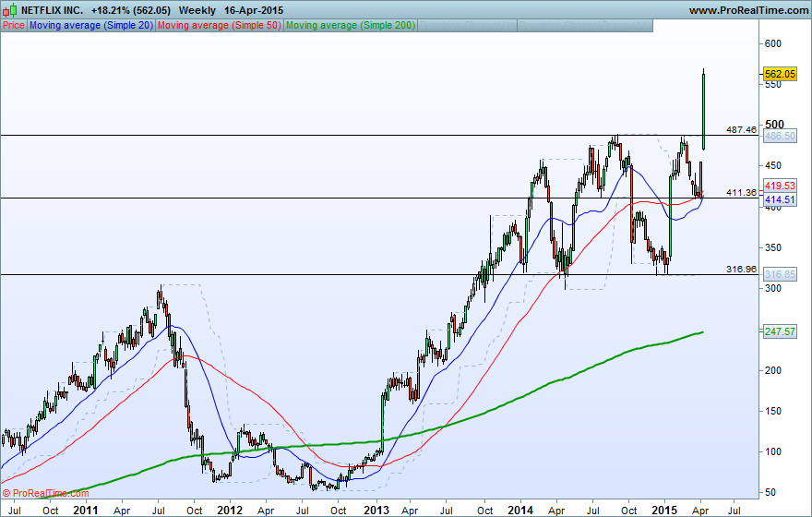Click the 16-Apr-2015 date label

pyautogui.click(x=254, y=10)
